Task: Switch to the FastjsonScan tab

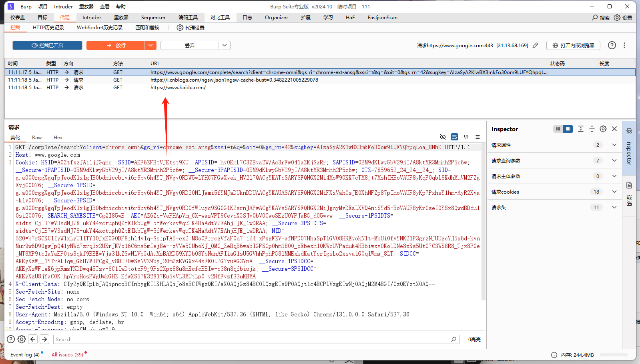Action: (x=383, y=18)
